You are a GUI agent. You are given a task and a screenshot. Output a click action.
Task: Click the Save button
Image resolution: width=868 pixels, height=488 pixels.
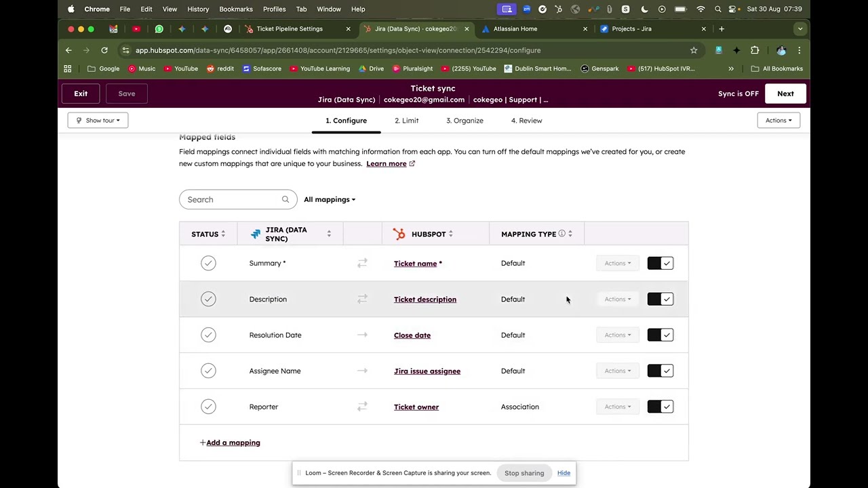coord(127,94)
